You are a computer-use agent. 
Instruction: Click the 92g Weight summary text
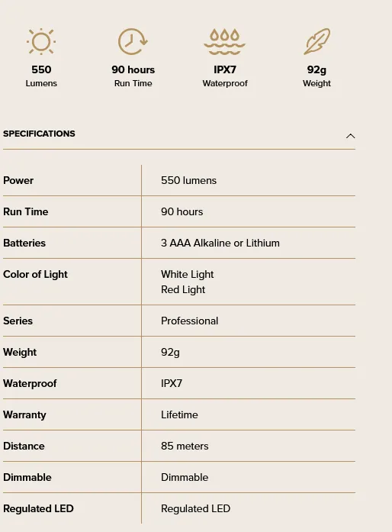click(316, 76)
